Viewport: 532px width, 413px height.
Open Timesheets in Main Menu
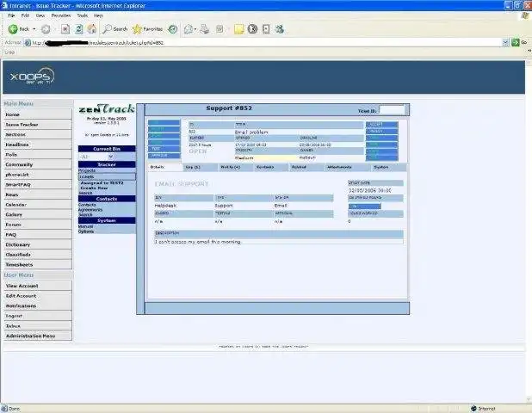38,264
